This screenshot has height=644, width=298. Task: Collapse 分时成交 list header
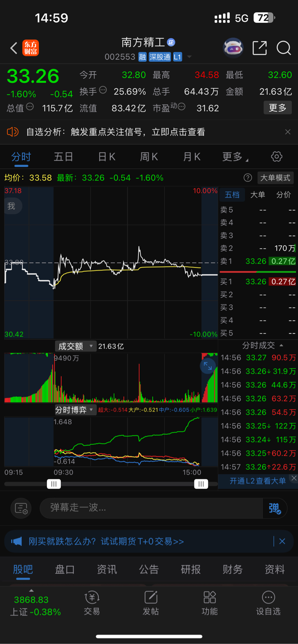tap(262, 345)
